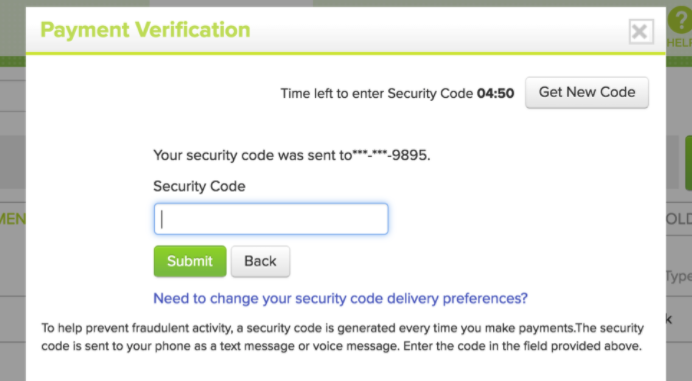Click the 04:50 countdown timer

pos(495,94)
